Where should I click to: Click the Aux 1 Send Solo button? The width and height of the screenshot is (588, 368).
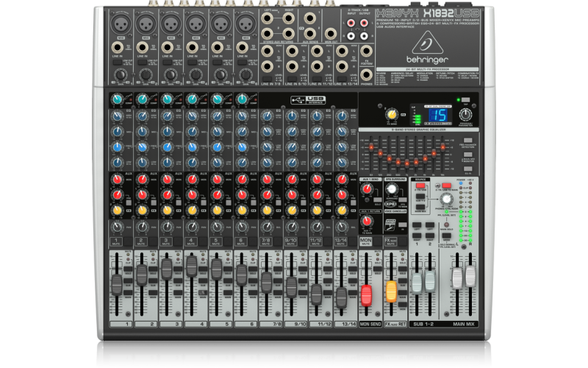click(x=378, y=200)
